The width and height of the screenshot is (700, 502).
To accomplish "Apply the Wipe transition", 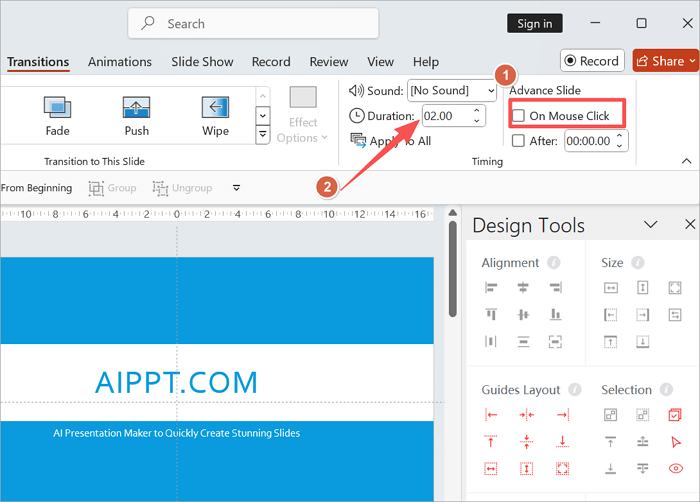I will point(215,116).
